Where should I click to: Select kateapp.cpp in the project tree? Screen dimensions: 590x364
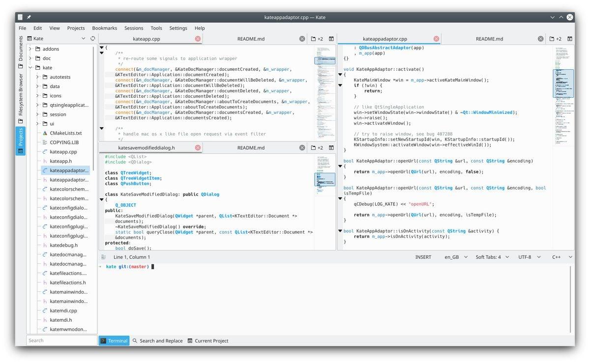[63, 152]
